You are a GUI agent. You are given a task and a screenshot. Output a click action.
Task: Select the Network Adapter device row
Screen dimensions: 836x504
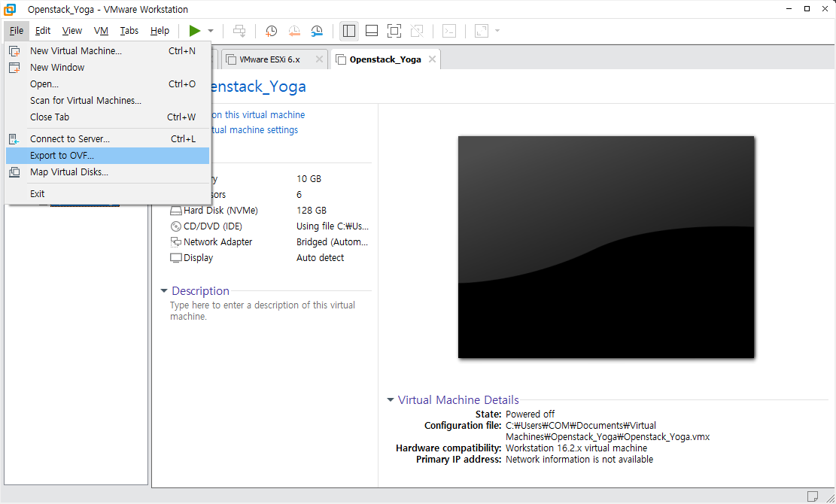[269, 242]
